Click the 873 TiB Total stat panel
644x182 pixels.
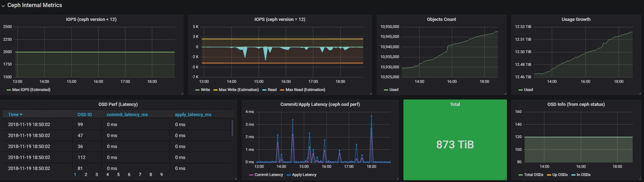[455, 144]
